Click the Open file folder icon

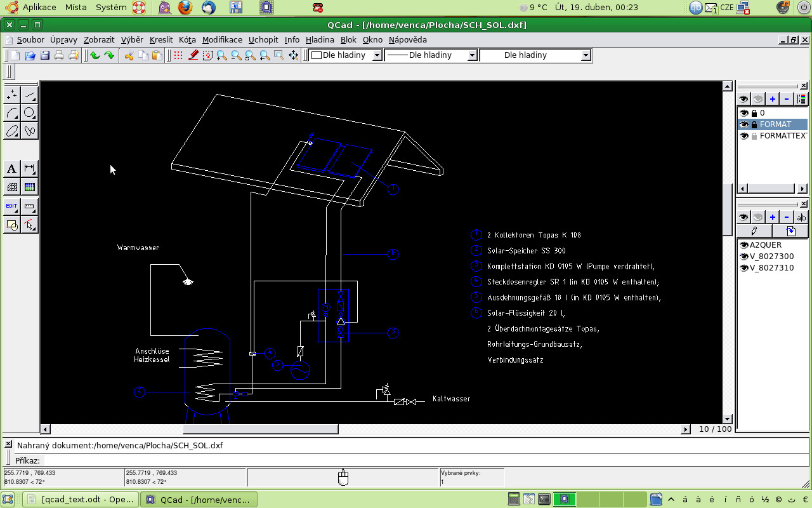click(30, 55)
